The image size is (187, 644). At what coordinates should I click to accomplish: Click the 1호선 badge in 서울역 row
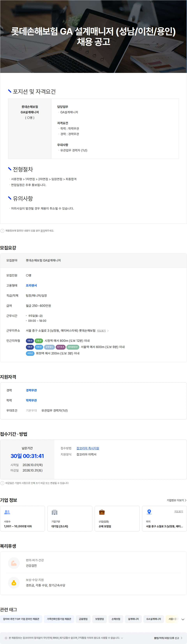(x=30, y=347)
